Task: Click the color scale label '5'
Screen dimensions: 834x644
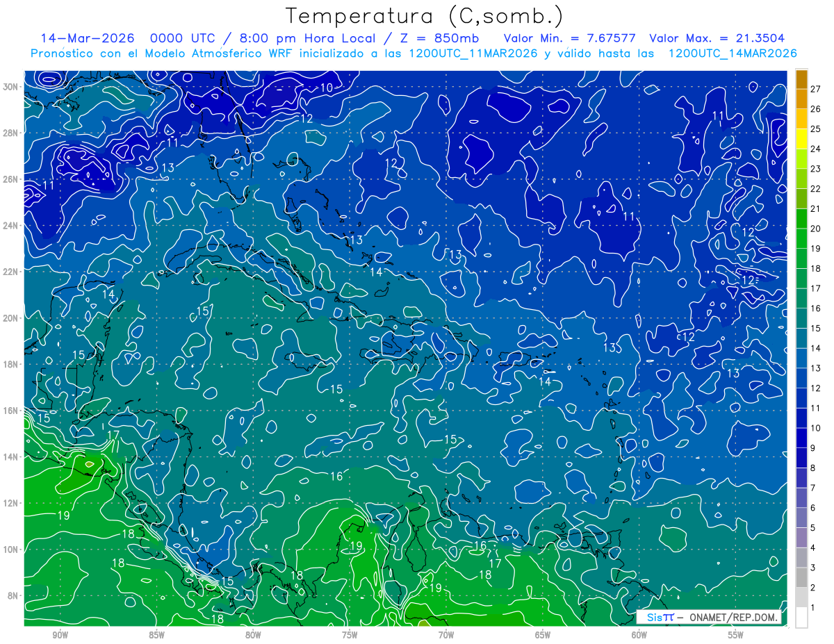Action: pos(813,528)
